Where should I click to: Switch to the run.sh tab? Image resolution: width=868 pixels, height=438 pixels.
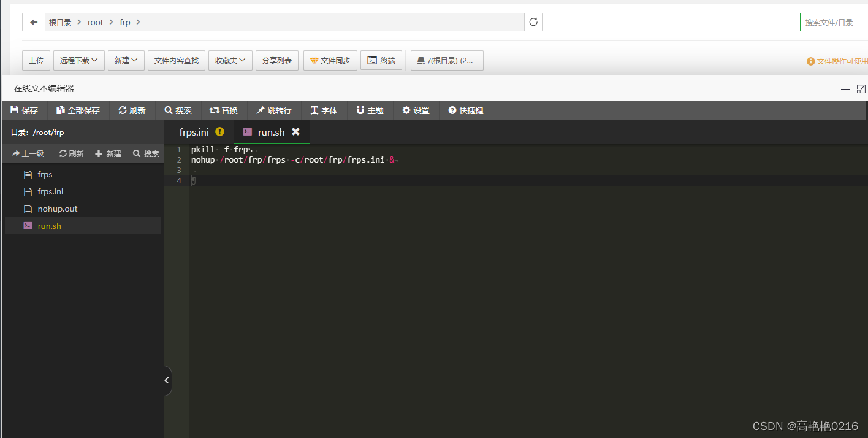pyautogui.click(x=271, y=132)
